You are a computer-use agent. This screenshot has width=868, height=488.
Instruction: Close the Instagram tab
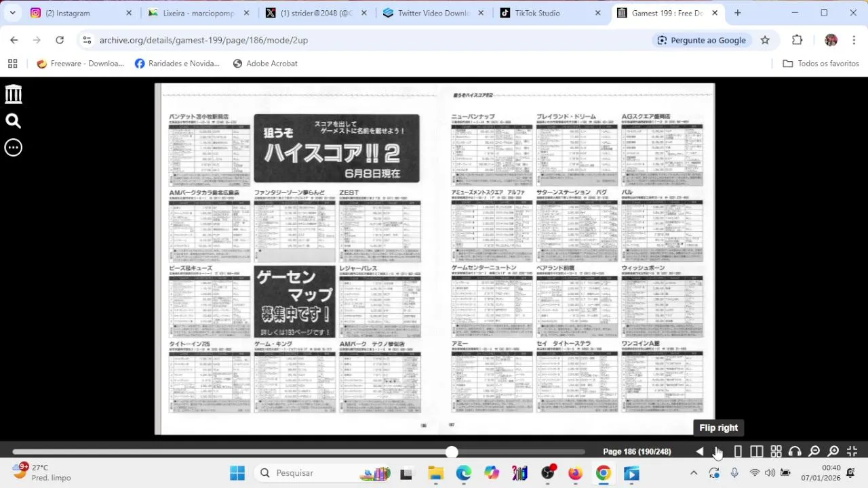point(129,13)
